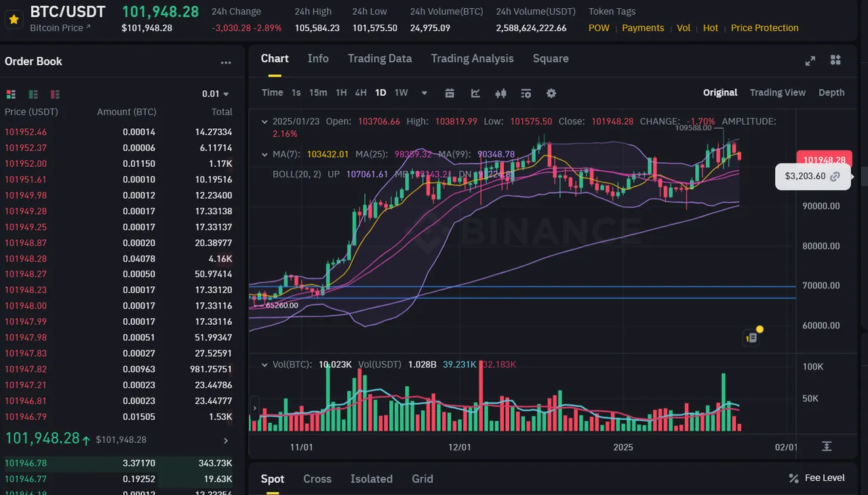Open the more intervals dropdown arrow

tap(425, 94)
